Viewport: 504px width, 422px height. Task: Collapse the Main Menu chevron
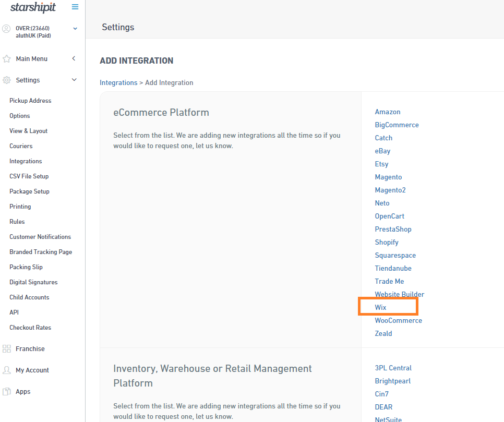(x=74, y=58)
